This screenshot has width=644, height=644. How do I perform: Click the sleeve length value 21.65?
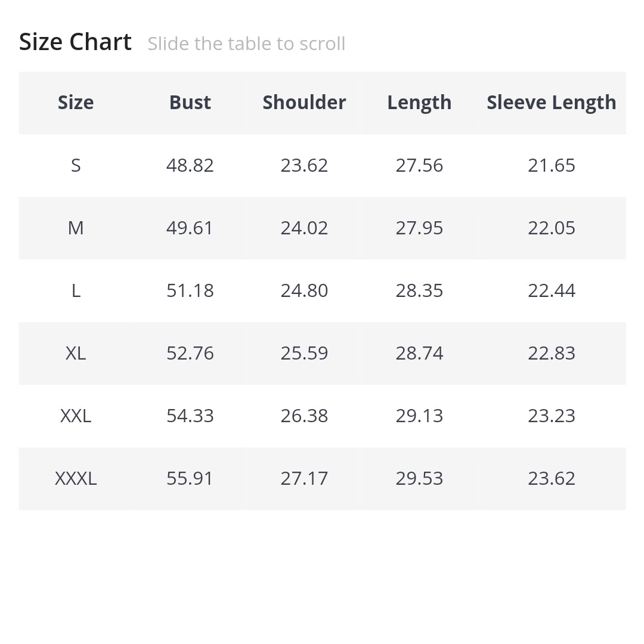[551, 165]
